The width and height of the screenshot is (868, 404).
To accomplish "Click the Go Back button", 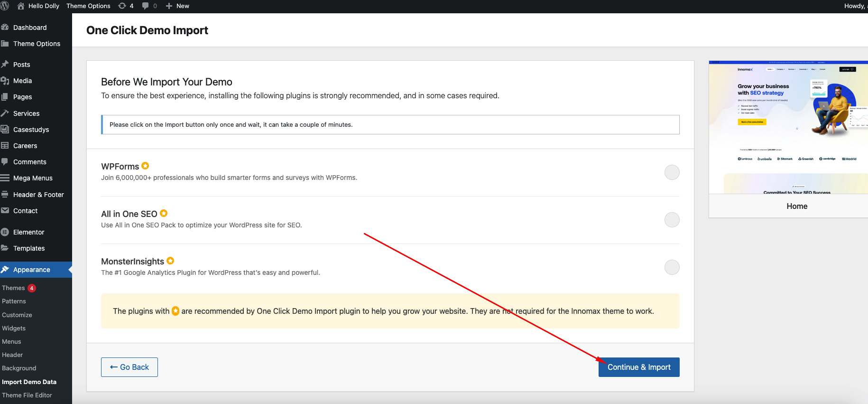I will click(x=129, y=367).
